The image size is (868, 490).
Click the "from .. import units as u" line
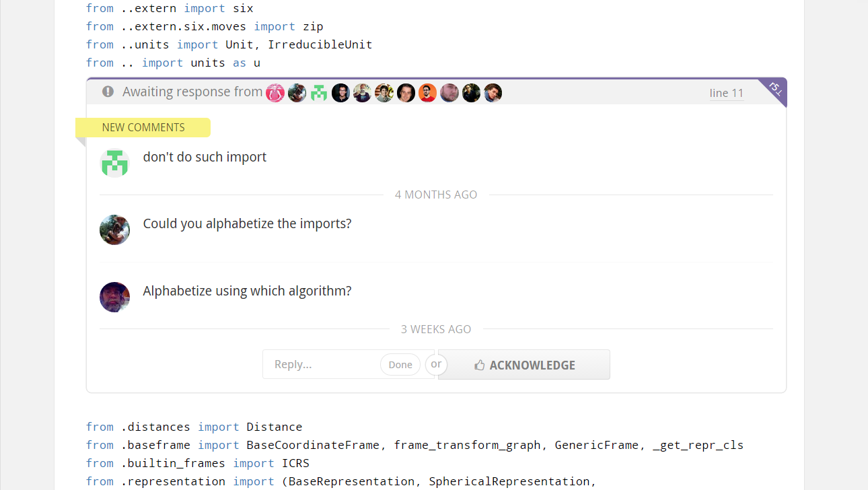click(x=173, y=63)
